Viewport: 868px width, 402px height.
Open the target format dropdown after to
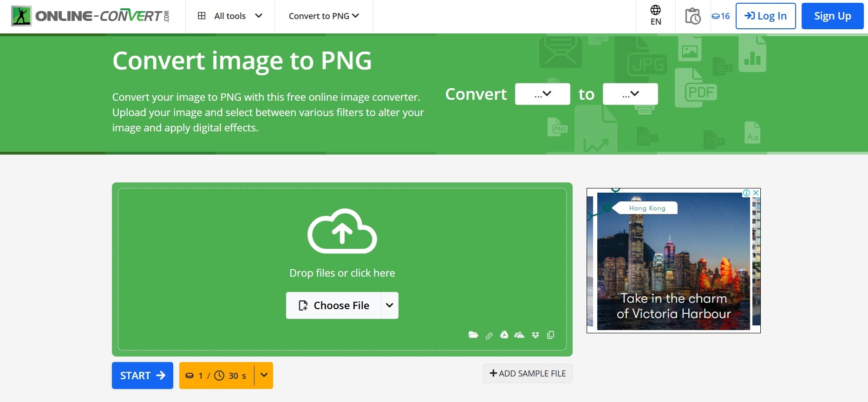click(x=630, y=94)
